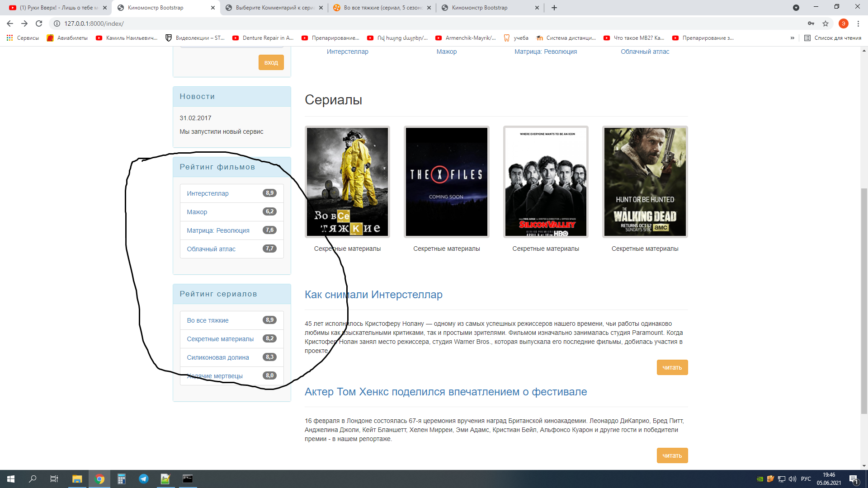Click the orange ВХОД login button
Image resolution: width=868 pixels, height=488 pixels.
pos(271,62)
